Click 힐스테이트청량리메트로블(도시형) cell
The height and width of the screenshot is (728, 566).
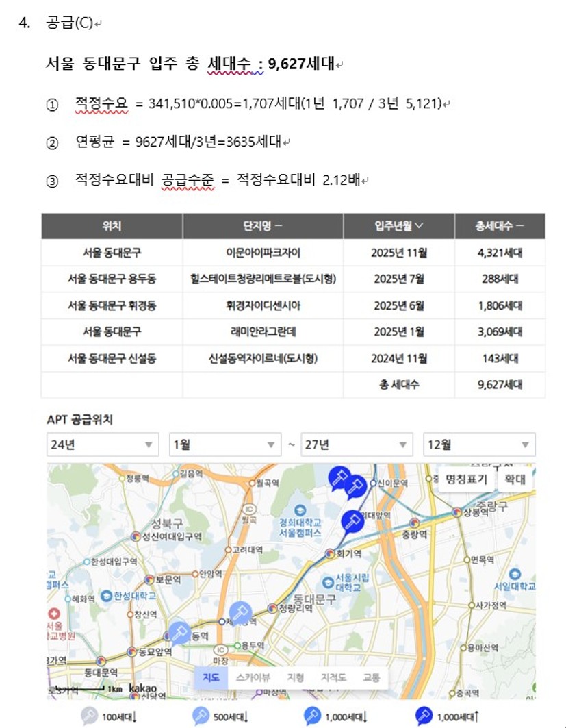pyautogui.click(x=263, y=279)
